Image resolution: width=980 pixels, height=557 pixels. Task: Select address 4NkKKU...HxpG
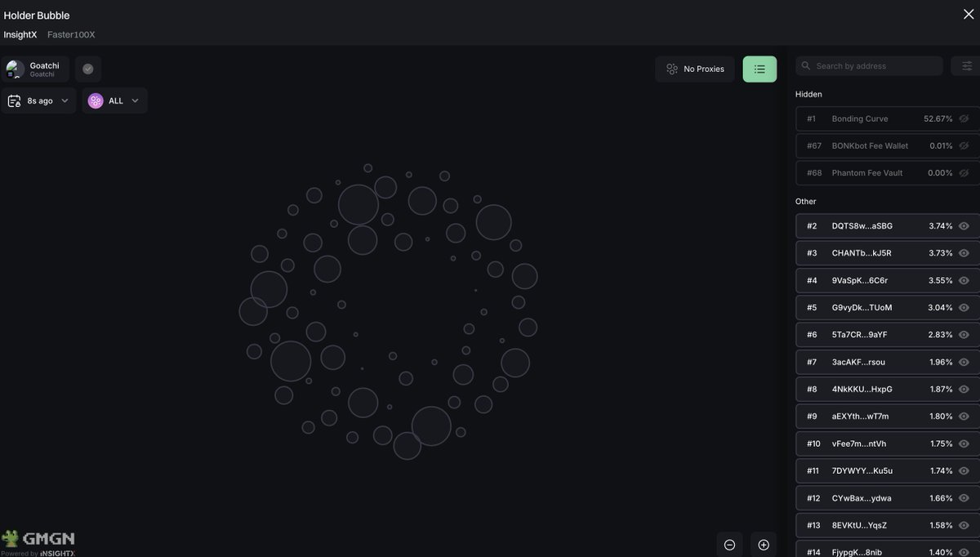862,389
